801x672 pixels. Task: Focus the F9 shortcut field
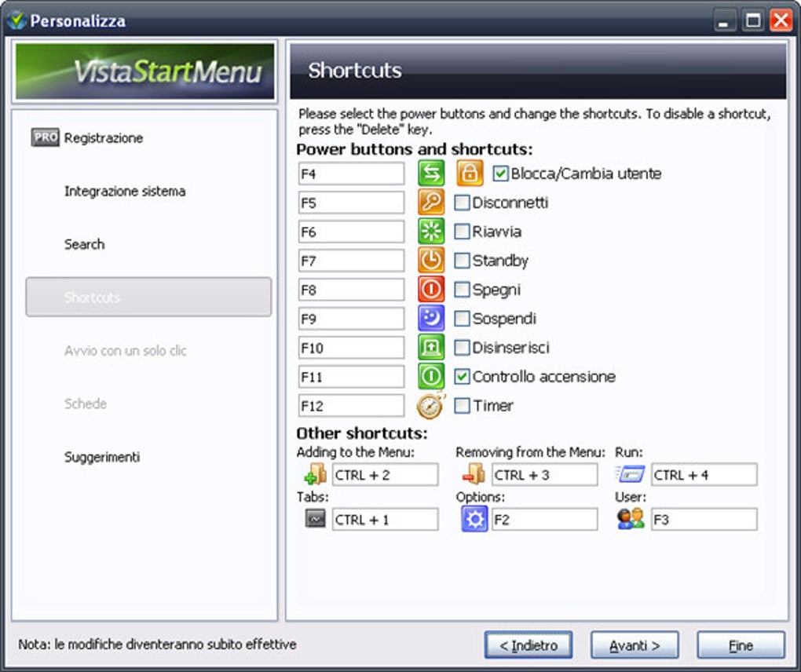(352, 319)
